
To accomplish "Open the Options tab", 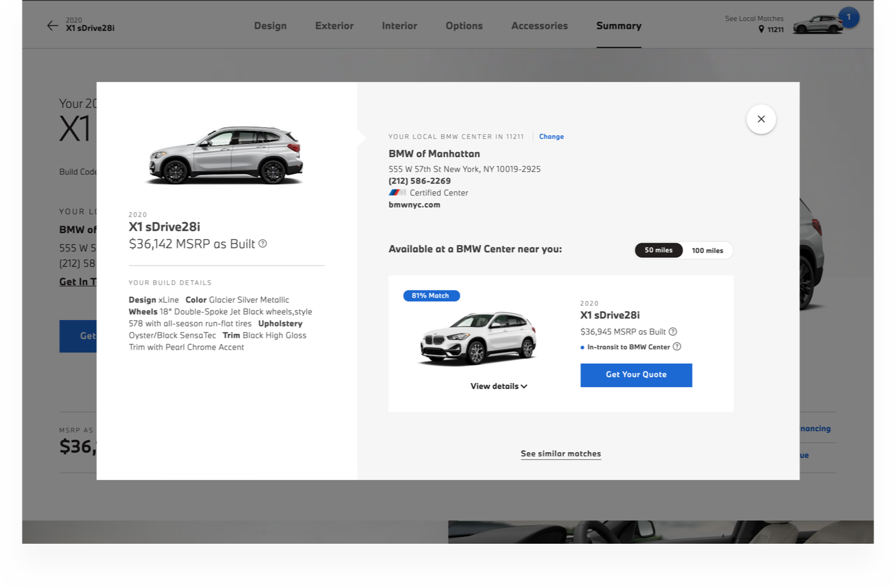I will point(464,26).
